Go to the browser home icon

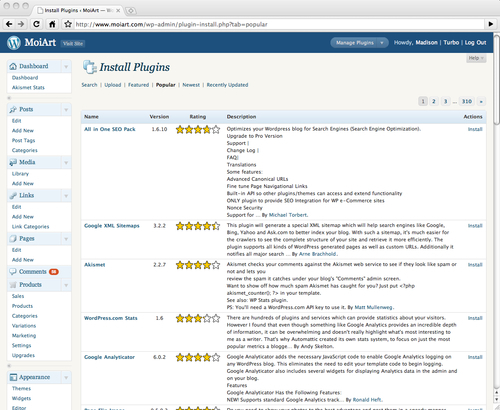point(52,24)
